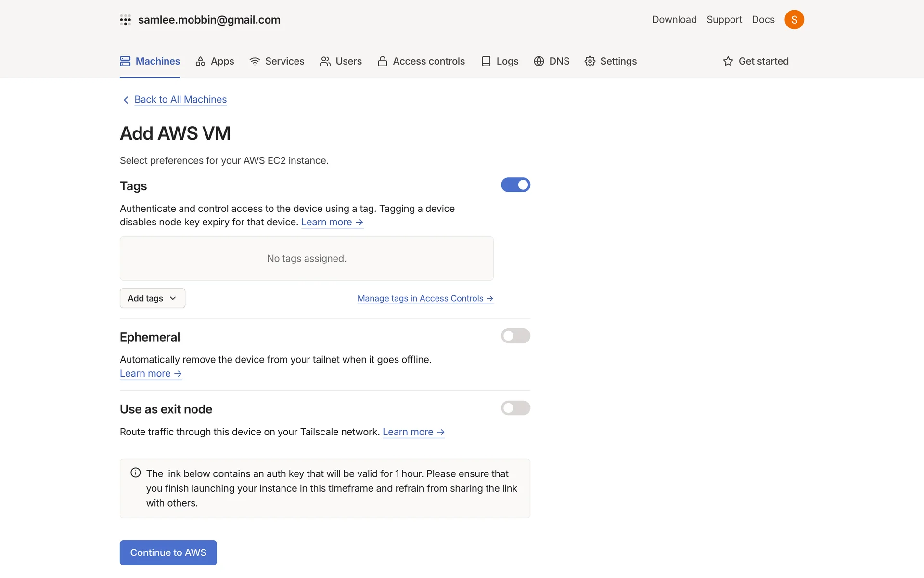Click the Apps icon in the navigation
The height and width of the screenshot is (578, 924).
200,61
